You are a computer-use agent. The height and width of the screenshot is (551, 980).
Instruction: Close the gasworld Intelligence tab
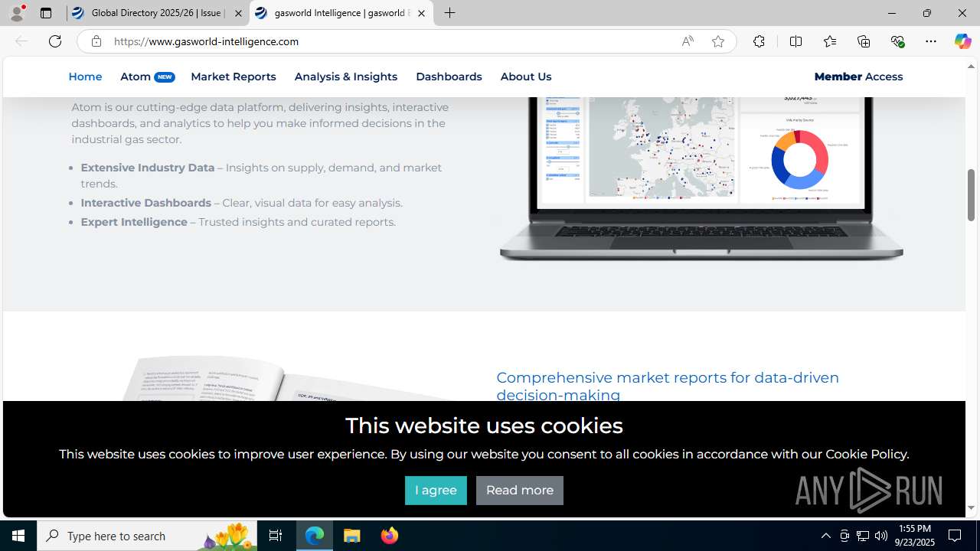pos(421,13)
